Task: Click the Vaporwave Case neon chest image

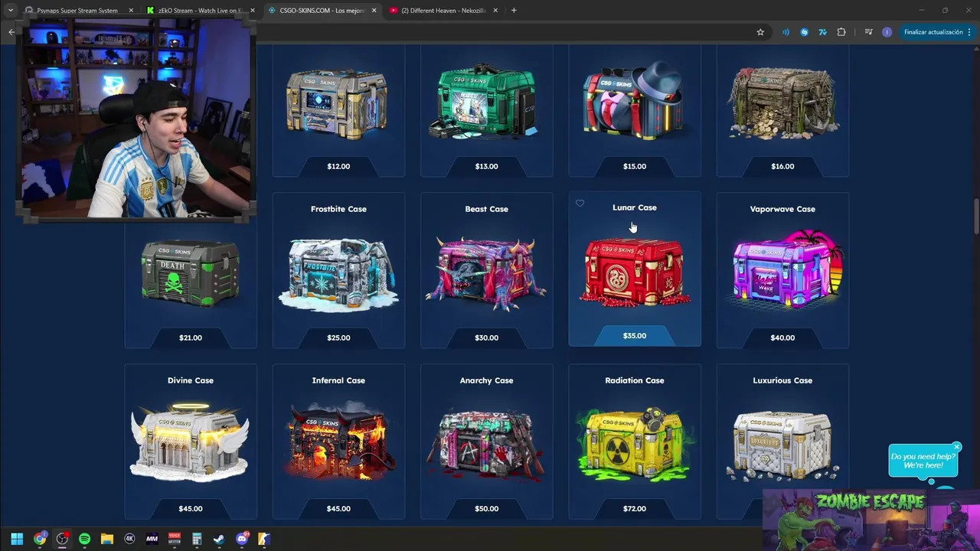Action: pos(782,269)
